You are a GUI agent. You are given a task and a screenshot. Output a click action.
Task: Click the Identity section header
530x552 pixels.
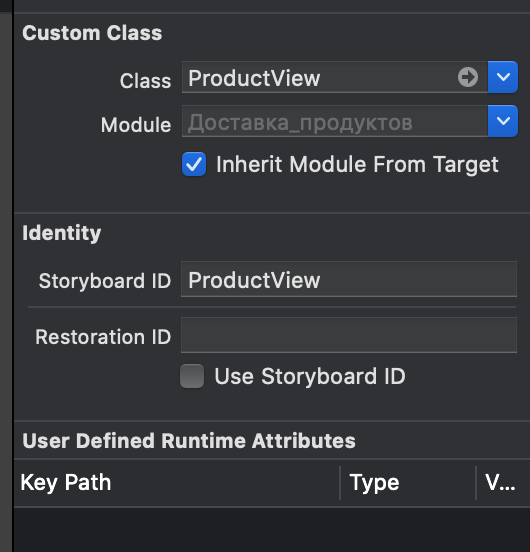click(x=62, y=233)
